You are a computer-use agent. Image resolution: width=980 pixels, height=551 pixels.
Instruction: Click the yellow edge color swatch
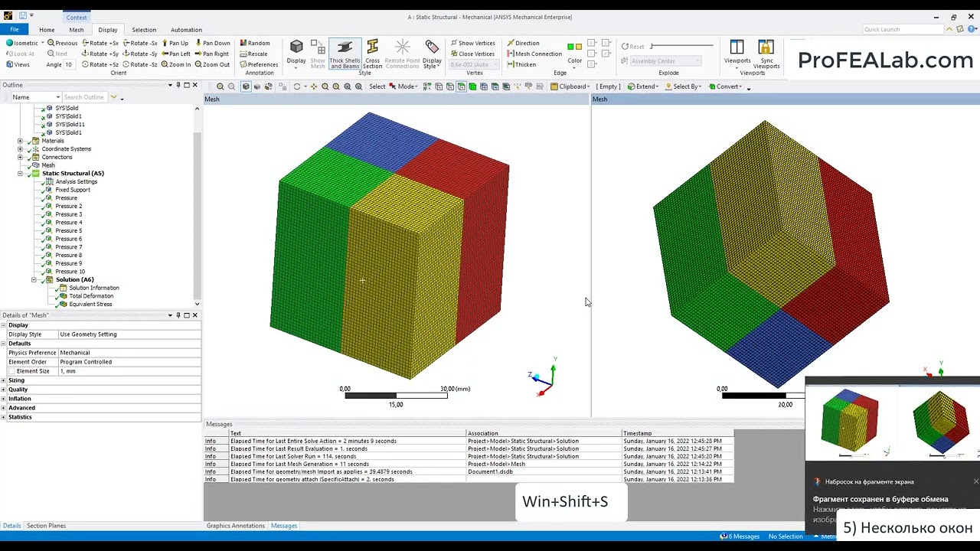(x=579, y=47)
